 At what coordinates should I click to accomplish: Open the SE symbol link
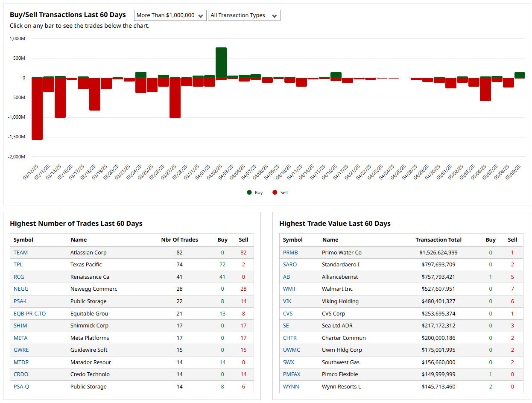tap(286, 325)
